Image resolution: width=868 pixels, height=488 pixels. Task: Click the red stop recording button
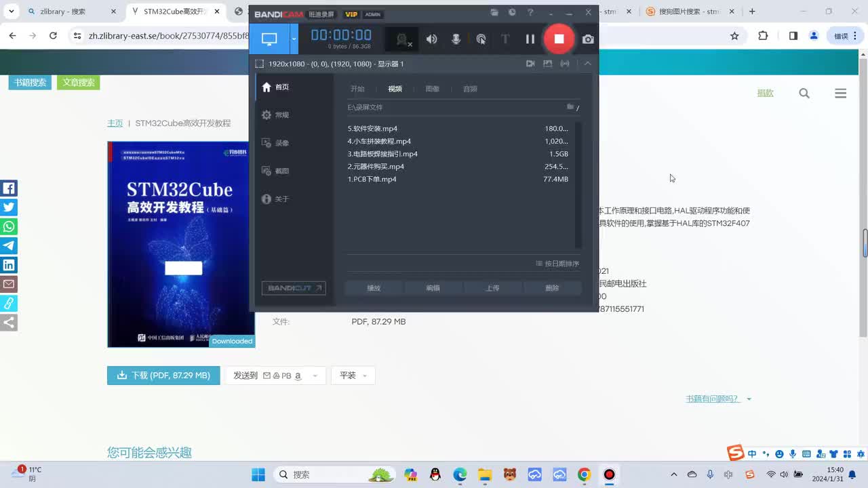[x=559, y=39]
